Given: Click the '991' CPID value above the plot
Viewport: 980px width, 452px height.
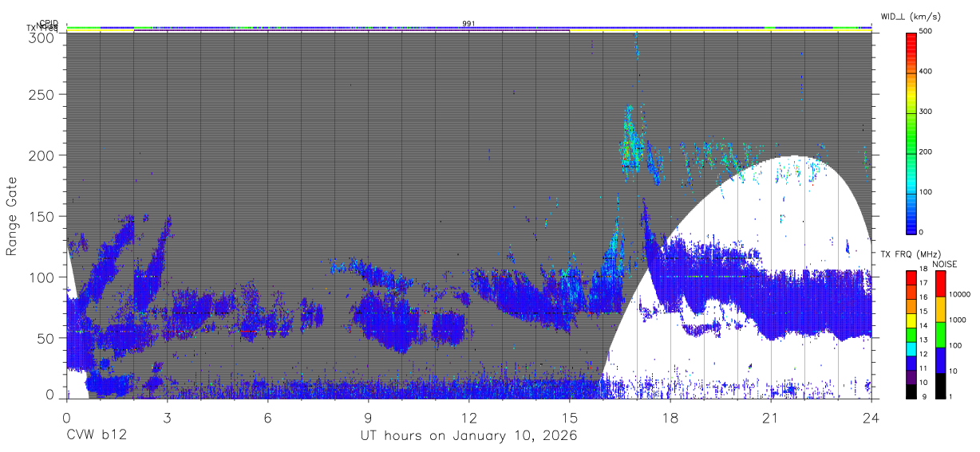Looking at the screenshot, I should click(468, 24).
